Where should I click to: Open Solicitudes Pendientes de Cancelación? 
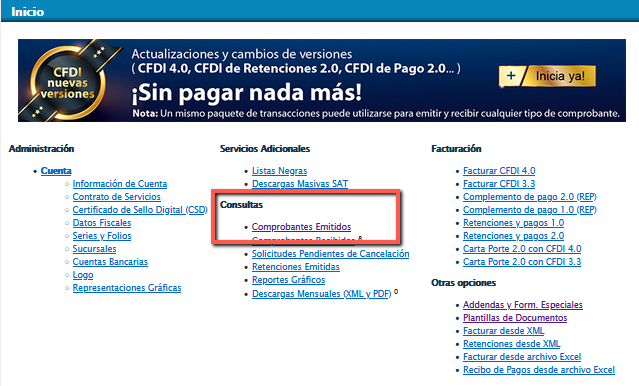(x=331, y=254)
